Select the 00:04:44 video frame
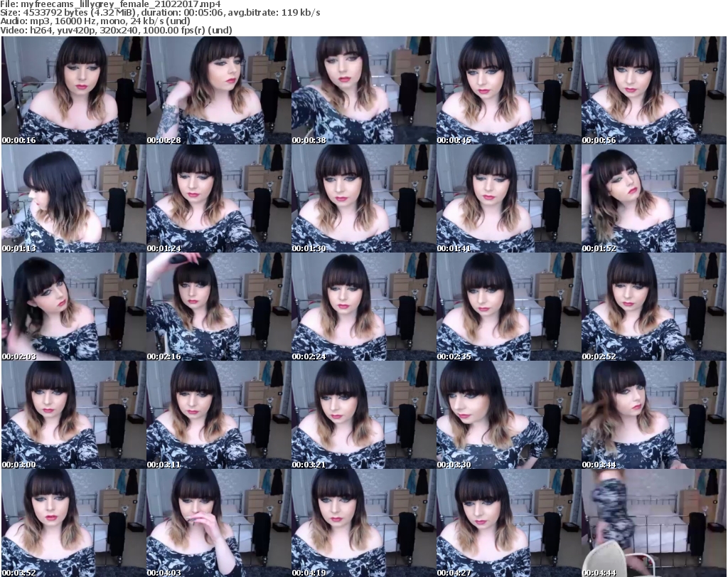 pos(653,523)
